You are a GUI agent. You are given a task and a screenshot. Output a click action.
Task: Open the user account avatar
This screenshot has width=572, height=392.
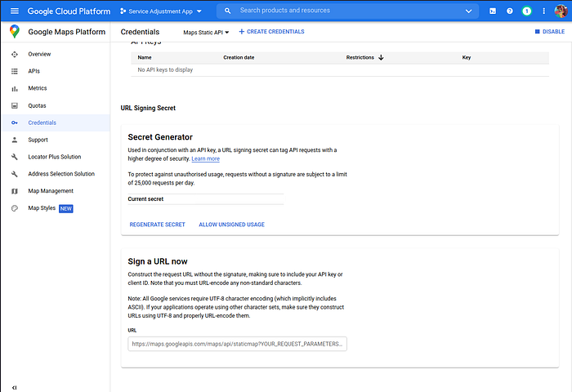(561, 11)
